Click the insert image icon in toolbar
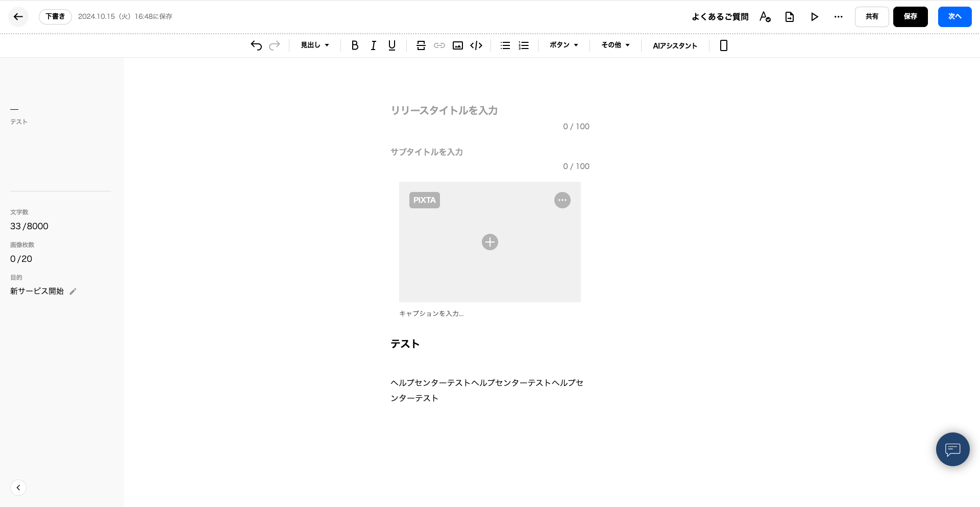 [458, 45]
